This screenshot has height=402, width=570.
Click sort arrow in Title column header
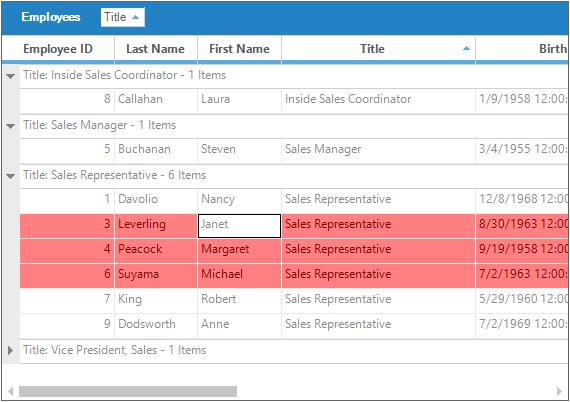(x=466, y=48)
